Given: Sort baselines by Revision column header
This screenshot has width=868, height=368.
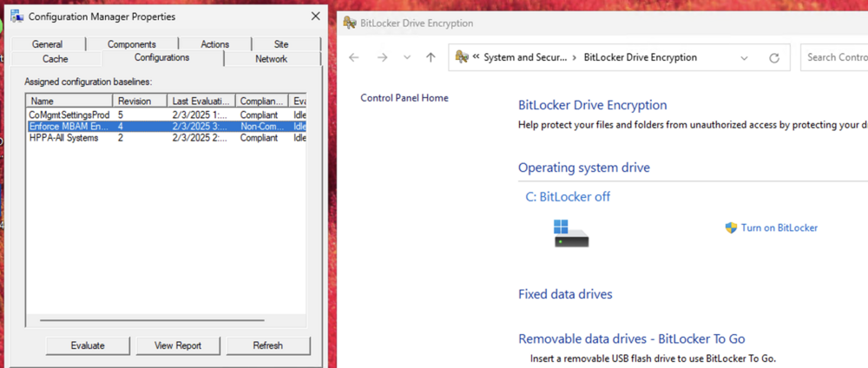Looking at the screenshot, I should pos(140,101).
